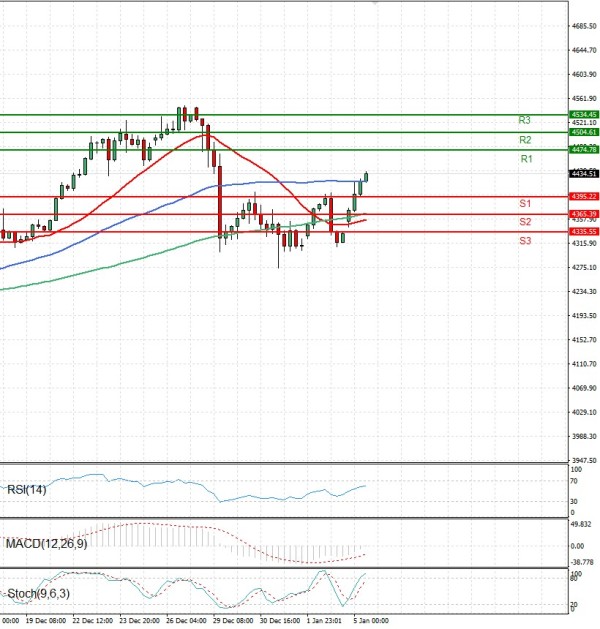Click the latest green candlestick on chart
The image size is (600, 629).
(366, 177)
